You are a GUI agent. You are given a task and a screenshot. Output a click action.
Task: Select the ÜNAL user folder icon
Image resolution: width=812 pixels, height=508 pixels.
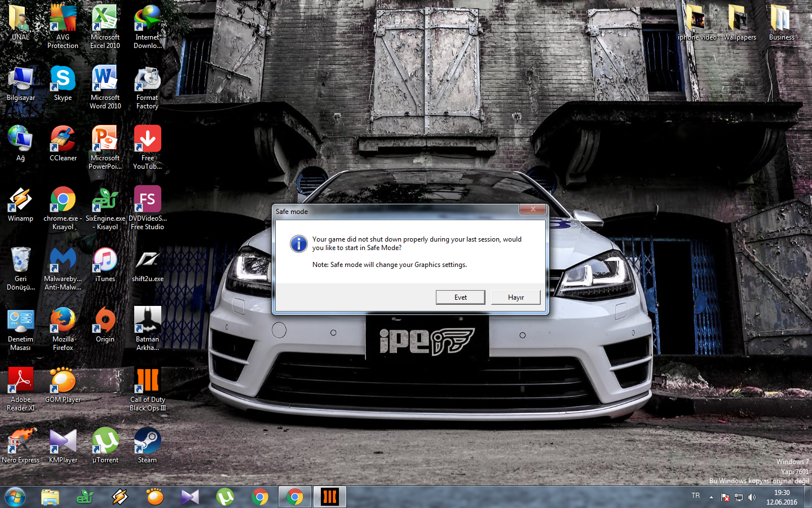pyautogui.click(x=20, y=23)
